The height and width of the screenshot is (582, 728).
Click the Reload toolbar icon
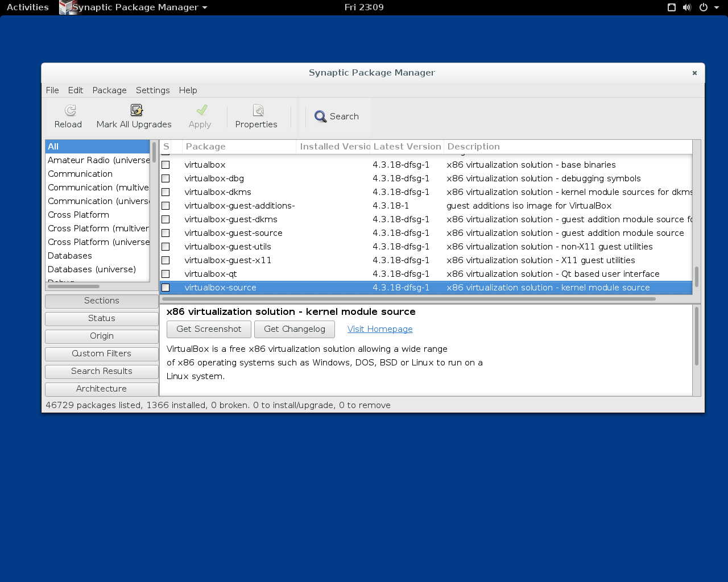click(x=70, y=110)
